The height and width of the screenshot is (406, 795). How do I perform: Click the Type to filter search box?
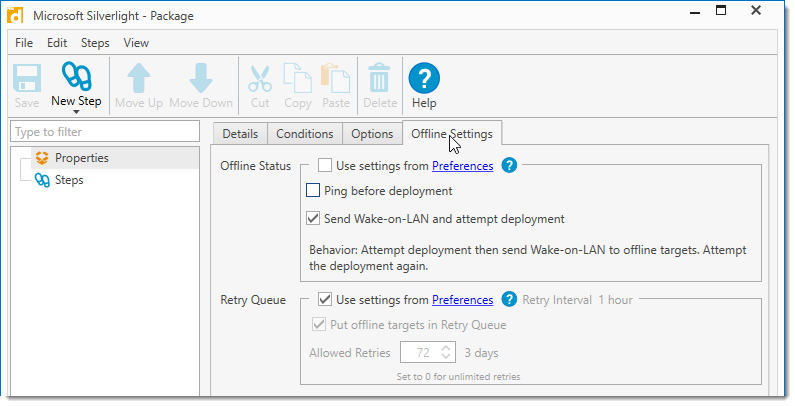pyautogui.click(x=105, y=132)
